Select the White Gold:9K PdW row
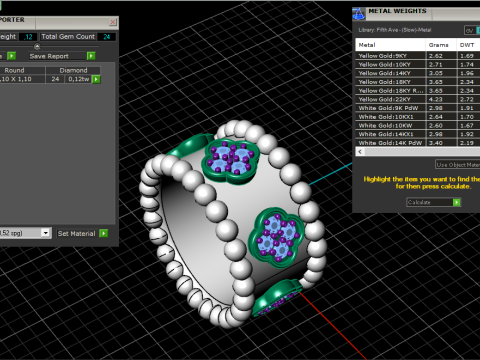Viewport: 480px width, 360px height. tap(418, 108)
